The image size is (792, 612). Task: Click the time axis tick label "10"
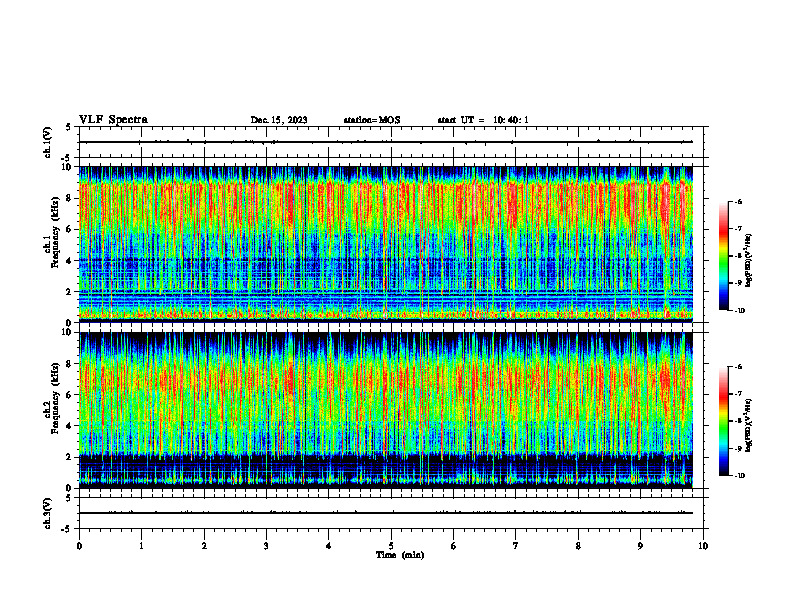[703, 546]
